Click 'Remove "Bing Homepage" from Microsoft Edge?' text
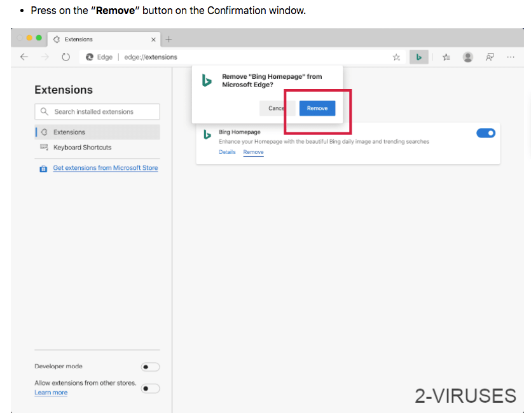531x420 pixels. click(272, 80)
